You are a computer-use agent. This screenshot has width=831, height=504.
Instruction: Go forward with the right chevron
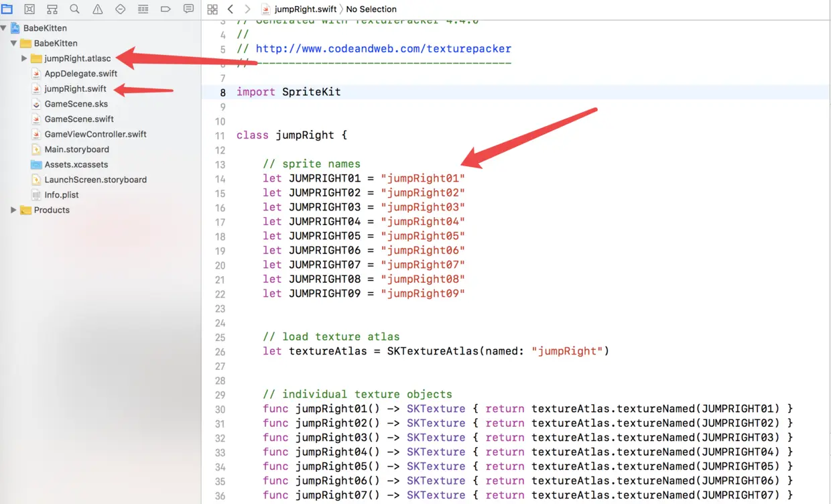(x=247, y=9)
